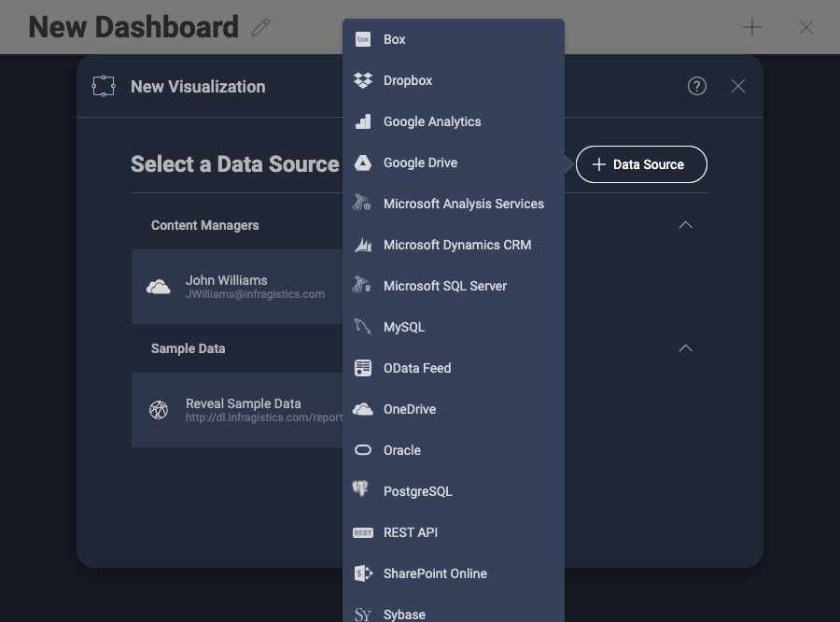Choose REST API data source

click(454, 532)
